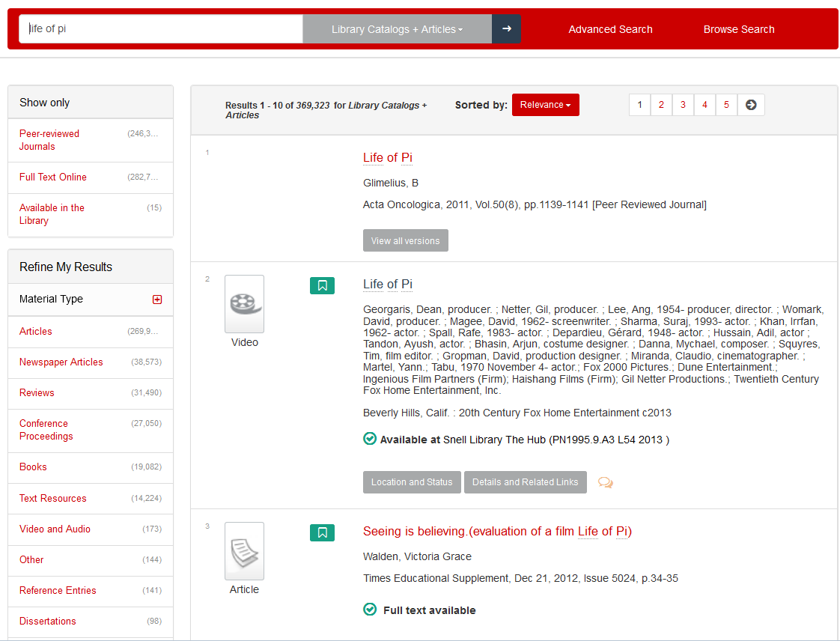Go to results page 2
The image size is (840, 641).
661,105
